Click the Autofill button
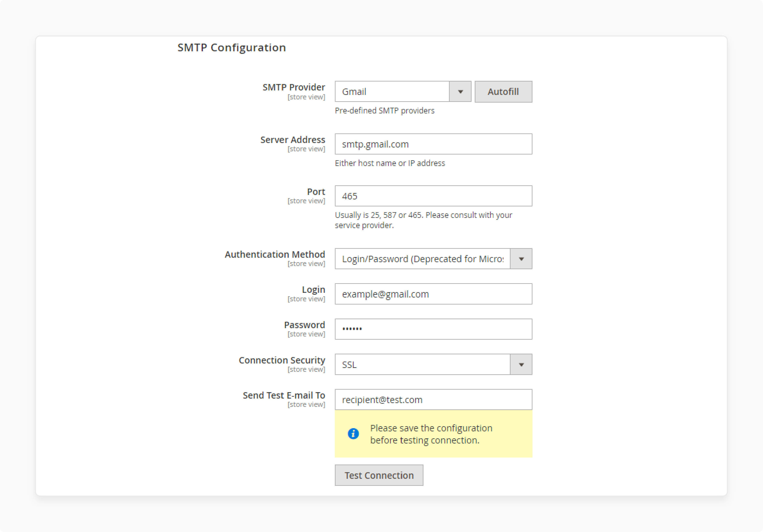The height and width of the screenshot is (532, 763). point(503,91)
